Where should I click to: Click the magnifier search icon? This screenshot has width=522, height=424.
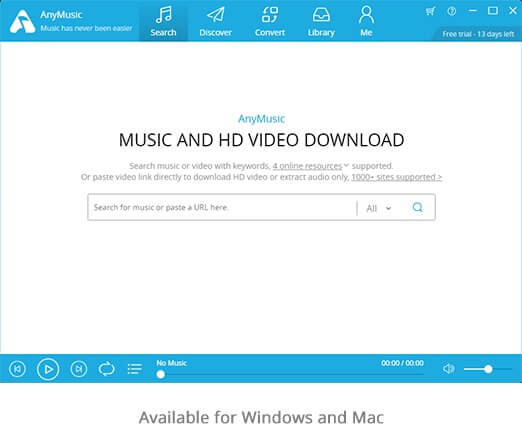click(x=418, y=207)
